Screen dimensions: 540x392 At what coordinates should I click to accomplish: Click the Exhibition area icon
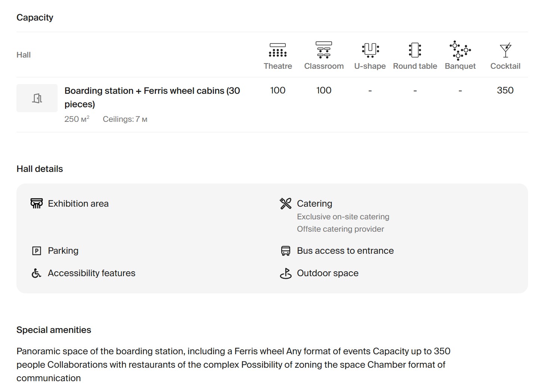click(x=37, y=203)
